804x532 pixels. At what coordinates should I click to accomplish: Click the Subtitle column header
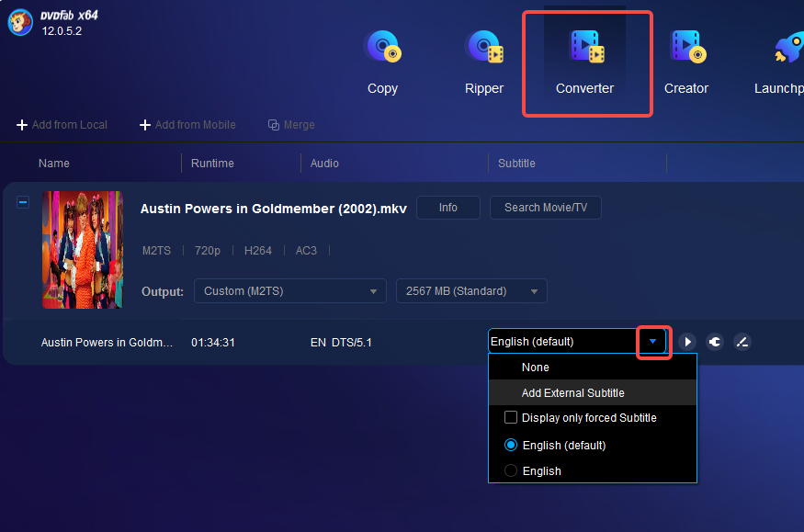click(516, 163)
